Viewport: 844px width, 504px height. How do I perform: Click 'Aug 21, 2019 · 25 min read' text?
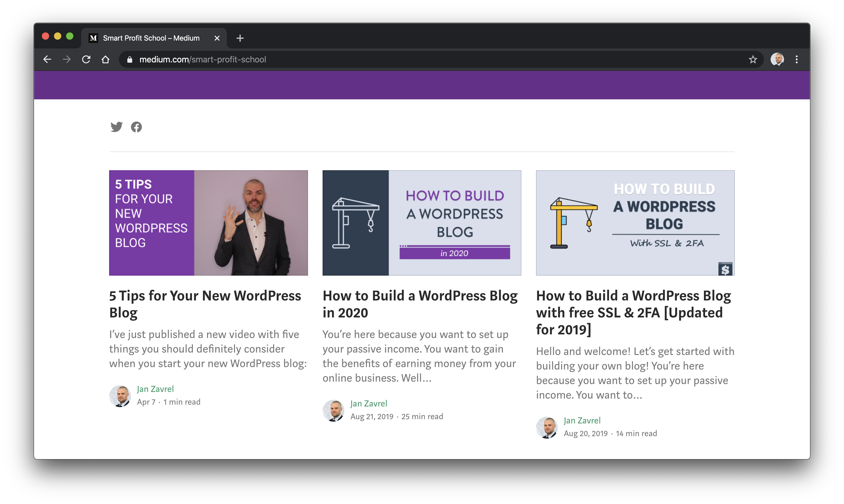coord(397,417)
